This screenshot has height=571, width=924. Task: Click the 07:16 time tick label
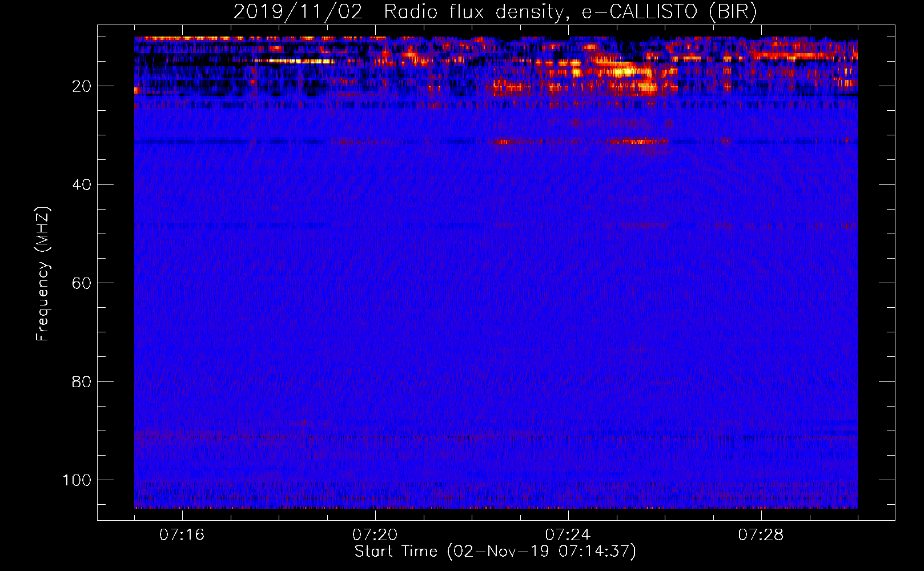tap(182, 534)
